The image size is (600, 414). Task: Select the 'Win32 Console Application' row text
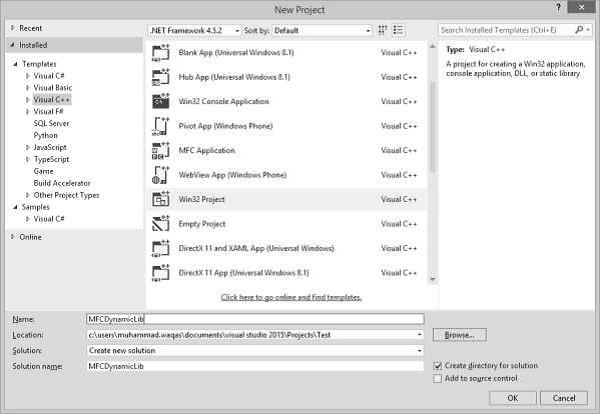224,102
